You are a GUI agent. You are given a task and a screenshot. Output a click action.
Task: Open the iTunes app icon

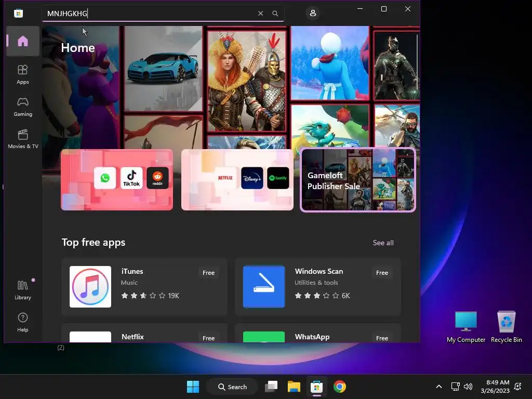pos(90,287)
